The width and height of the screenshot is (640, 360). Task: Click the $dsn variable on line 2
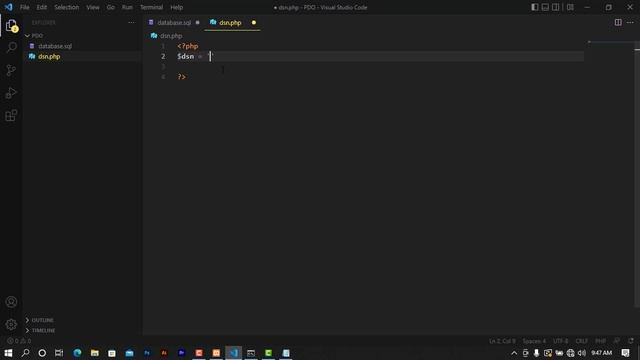186,56
